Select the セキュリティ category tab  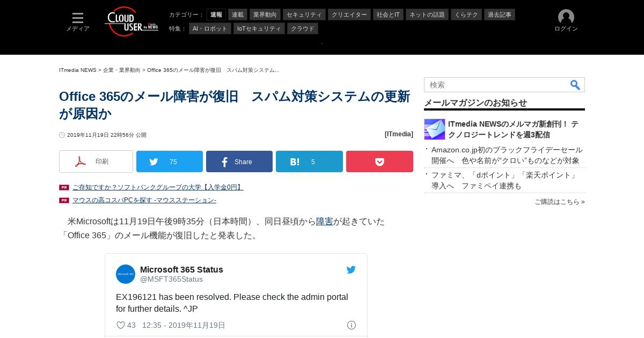(x=304, y=14)
